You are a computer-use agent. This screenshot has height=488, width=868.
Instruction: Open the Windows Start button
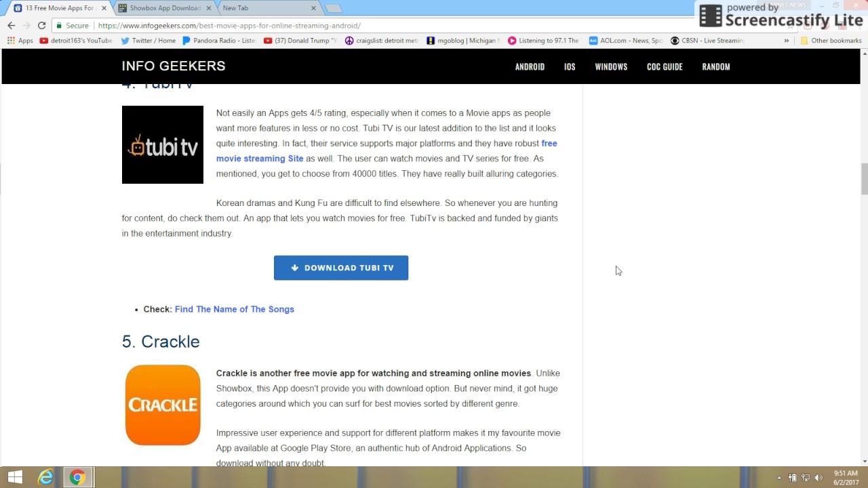[14, 477]
